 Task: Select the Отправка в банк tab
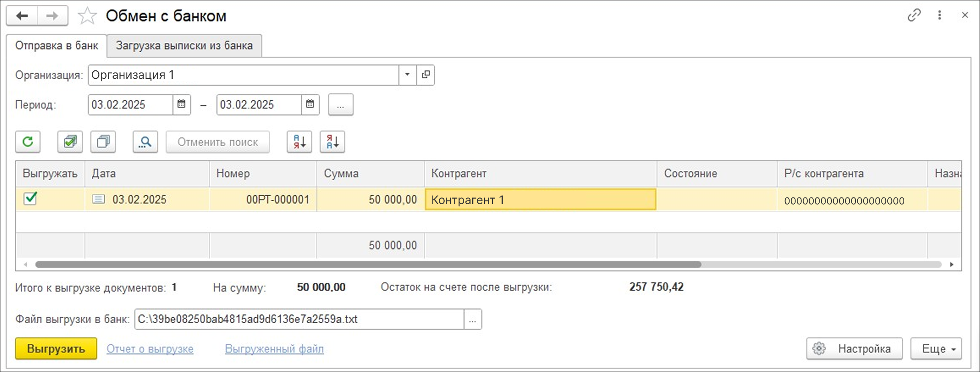(x=57, y=45)
